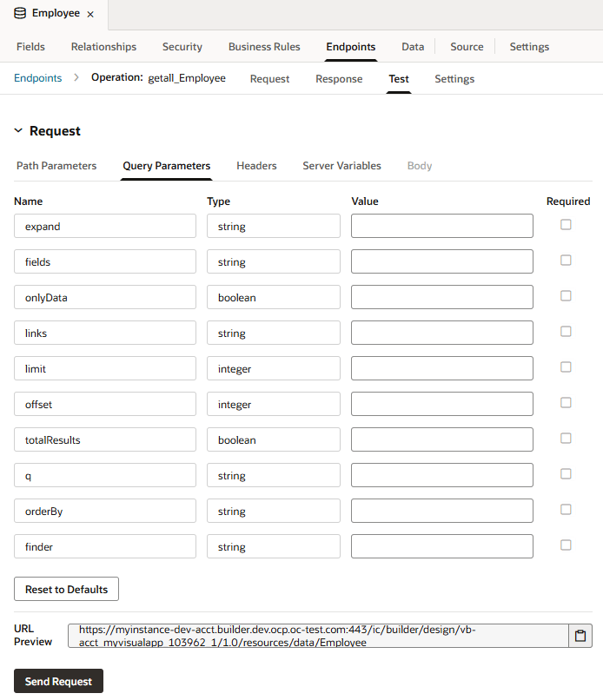Copy the URL preview using clipboard icon

click(x=580, y=636)
